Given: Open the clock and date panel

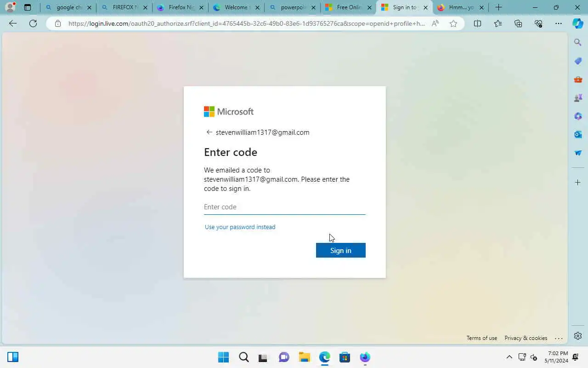Looking at the screenshot, I should pos(556,357).
